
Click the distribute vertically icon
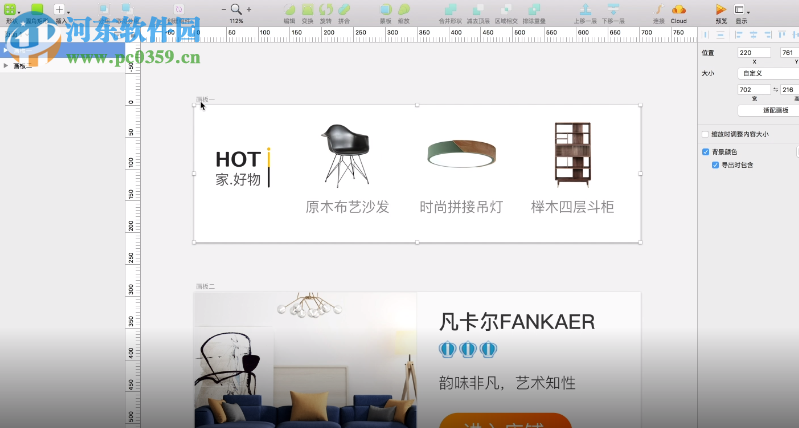tap(721, 35)
